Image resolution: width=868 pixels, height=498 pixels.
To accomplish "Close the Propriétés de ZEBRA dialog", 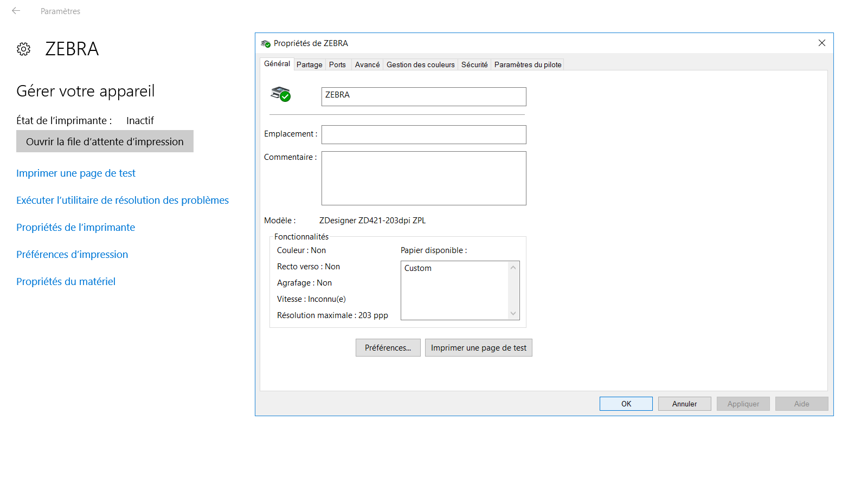I will (x=821, y=43).
